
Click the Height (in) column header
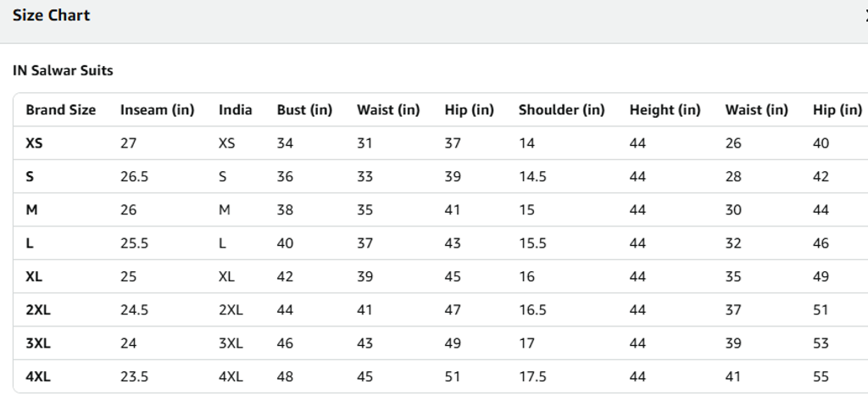(665, 110)
